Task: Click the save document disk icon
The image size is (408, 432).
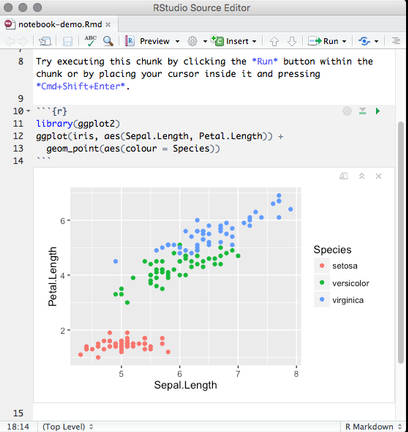Action: (x=68, y=41)
